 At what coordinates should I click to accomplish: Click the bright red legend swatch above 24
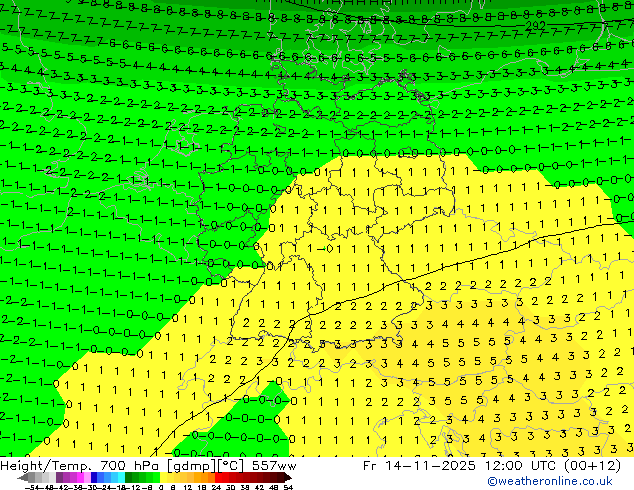[218, 477]
